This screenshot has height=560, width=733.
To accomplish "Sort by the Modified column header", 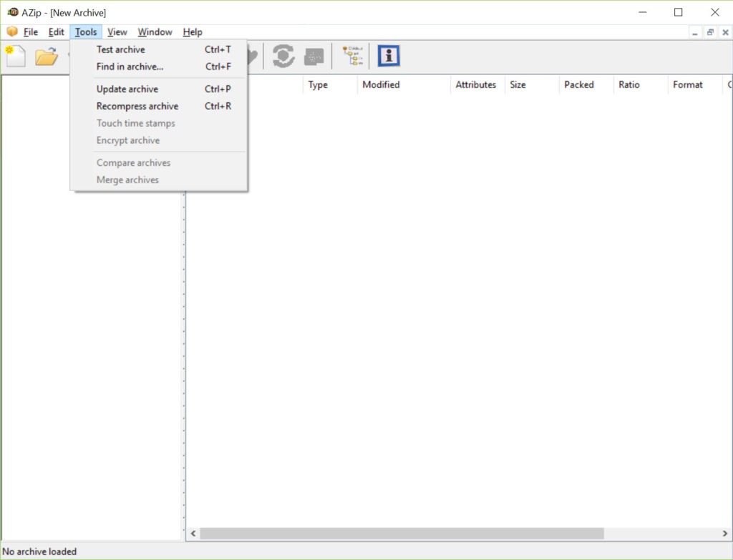I will [404, 84].
